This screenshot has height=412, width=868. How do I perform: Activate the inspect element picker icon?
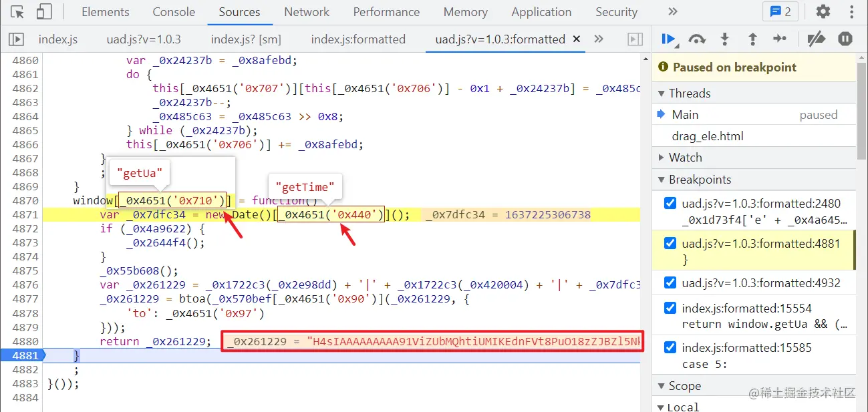pyautogui.click(x=17, y=12)
